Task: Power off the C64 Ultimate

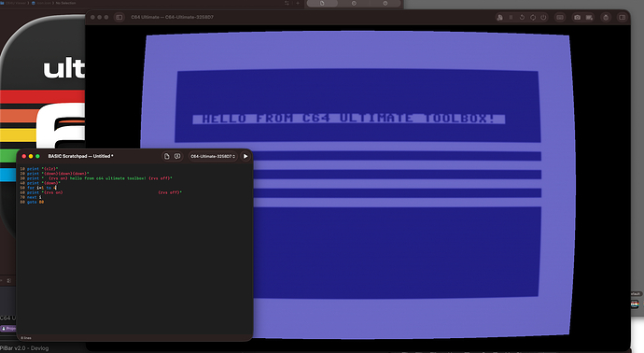Action: 543,17
